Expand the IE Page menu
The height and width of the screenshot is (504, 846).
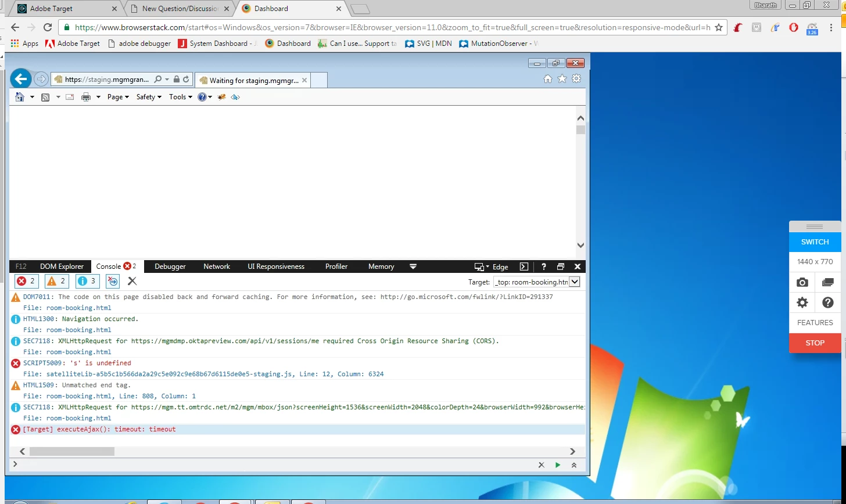tap(118, 97)
